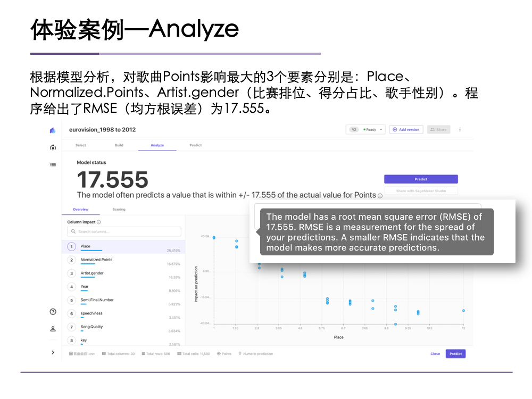Open the SageMaker Canvas home logo
Viewport: 532px width, 399px height.
[53, 130]
